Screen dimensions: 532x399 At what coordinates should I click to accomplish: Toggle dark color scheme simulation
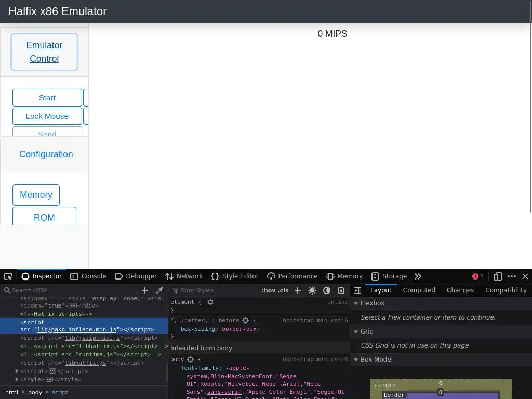[x=327, y=290]
